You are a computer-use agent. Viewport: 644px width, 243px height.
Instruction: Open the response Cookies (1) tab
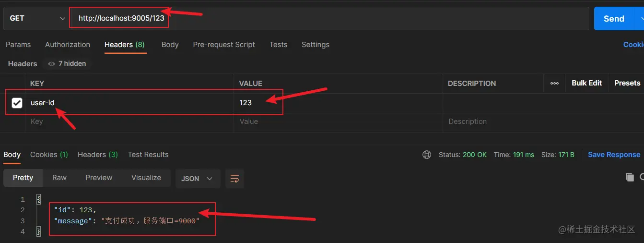(49, 155)
